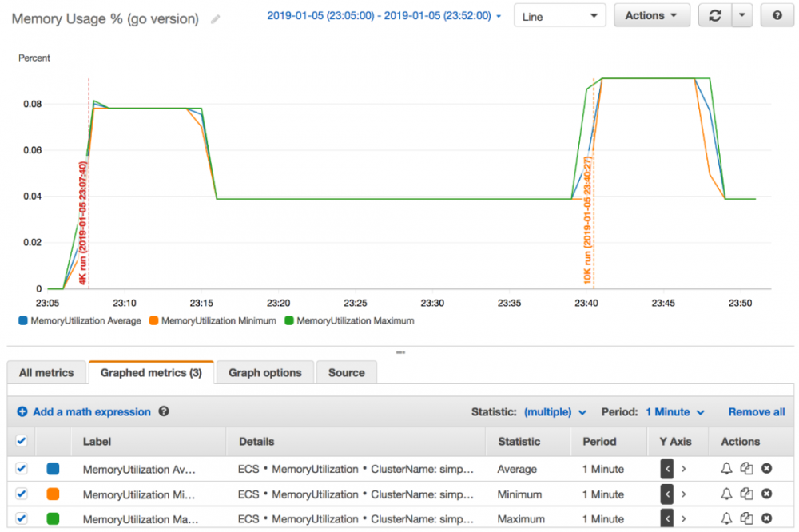Open the Graph options tab

265,372
